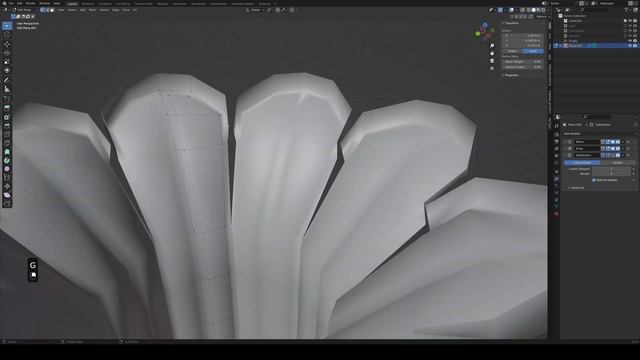Set vertex transform space to Local
The height and width of the screenshot is (360, 640).
[533, 51]
